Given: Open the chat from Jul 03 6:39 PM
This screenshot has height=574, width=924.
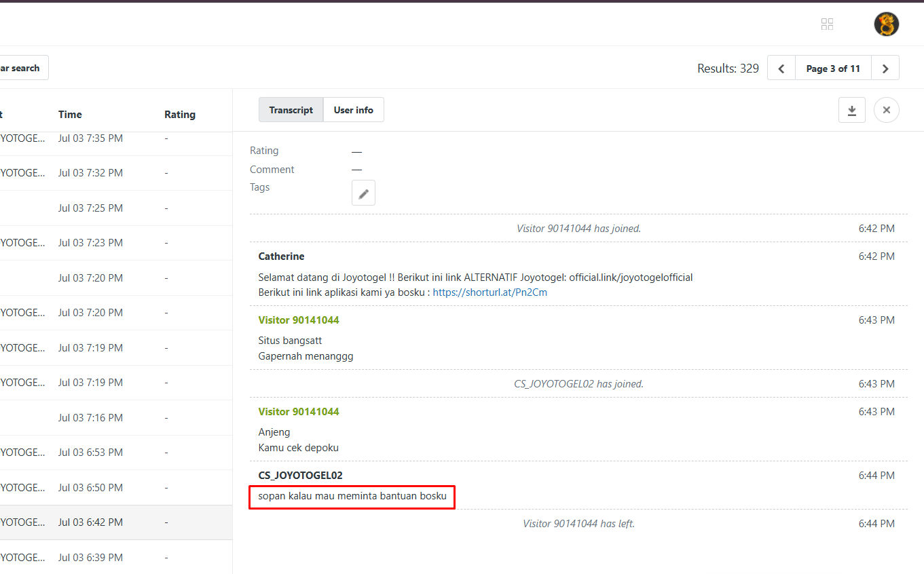Looking at the screenshot, I should point(116,558).
